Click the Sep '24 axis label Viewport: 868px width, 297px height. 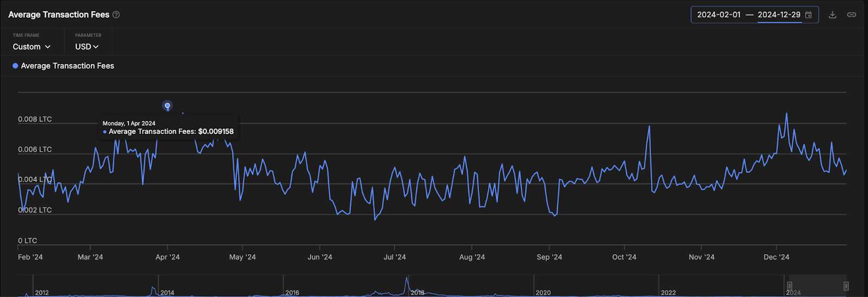point(549,257)
